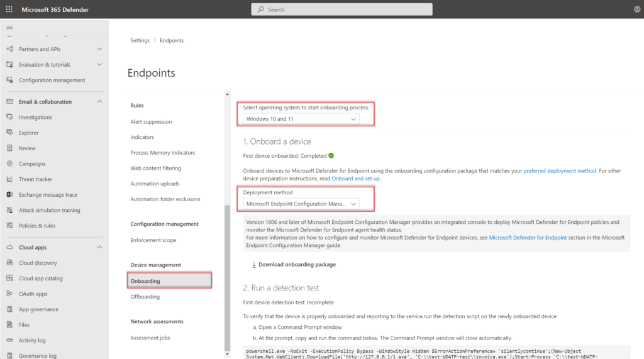Click the Endpoints breadcrumb
The image size is (644, 359).
click(172, 40)
